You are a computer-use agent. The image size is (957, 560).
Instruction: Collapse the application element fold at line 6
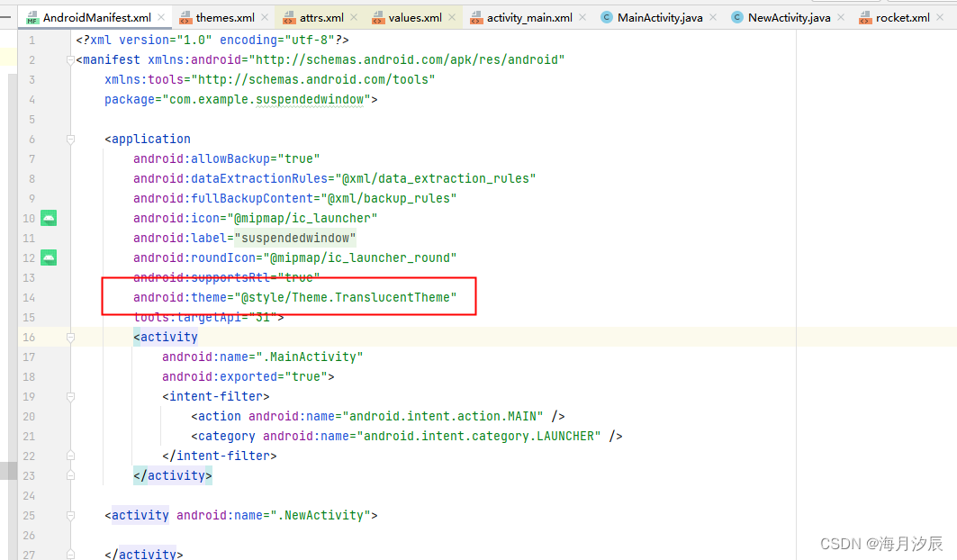pyautogui.click(x=71, y=139)
